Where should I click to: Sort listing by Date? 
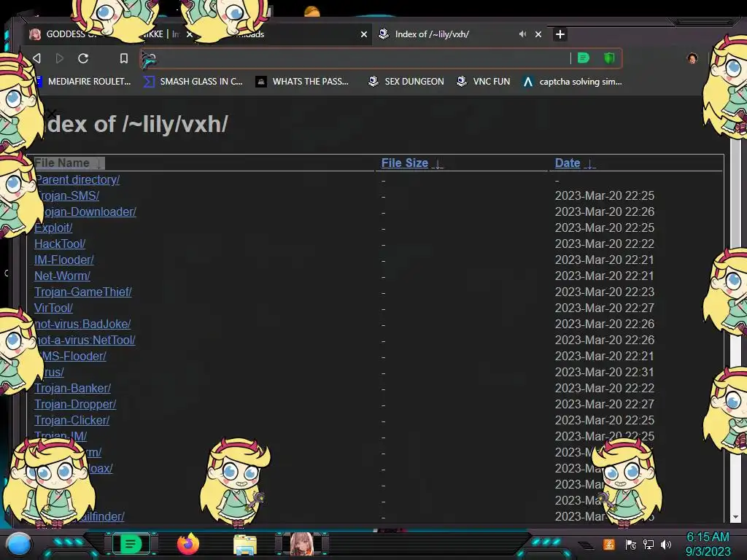[575, 163]
